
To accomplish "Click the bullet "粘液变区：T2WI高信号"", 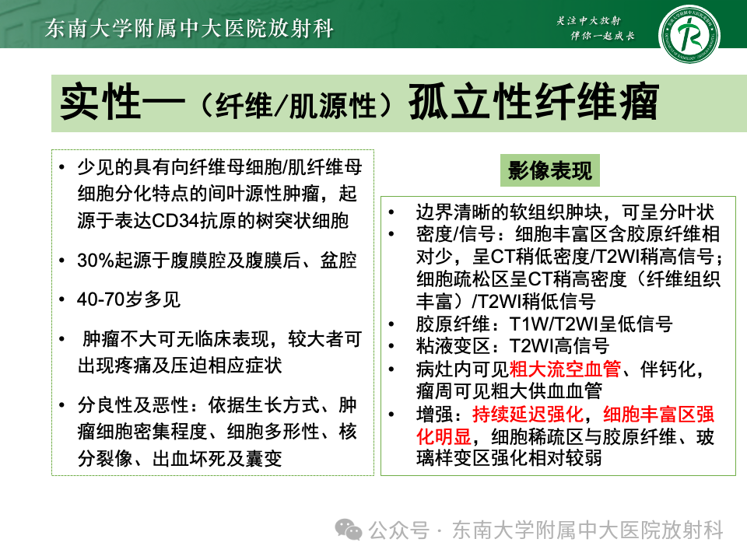I will 513,345.
